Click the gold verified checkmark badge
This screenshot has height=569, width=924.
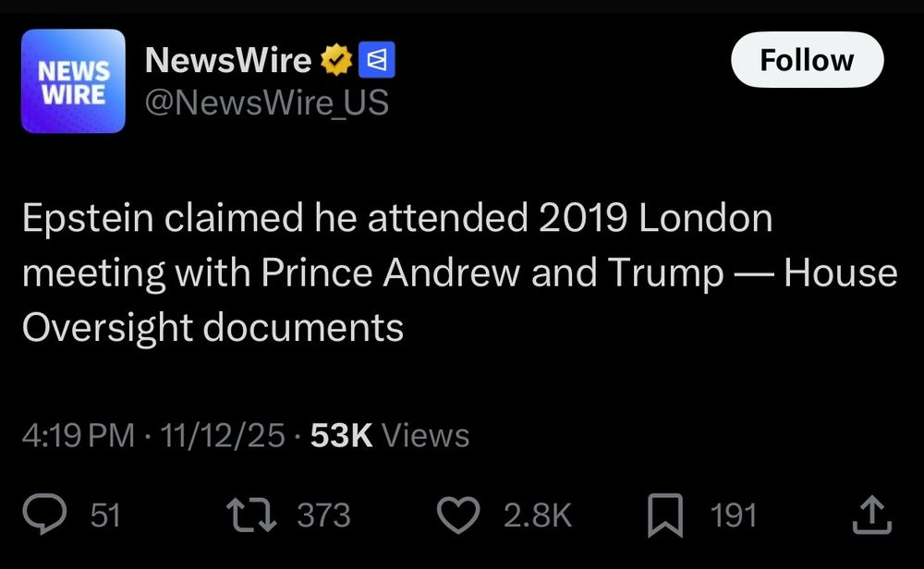click(x=335, y=58)
